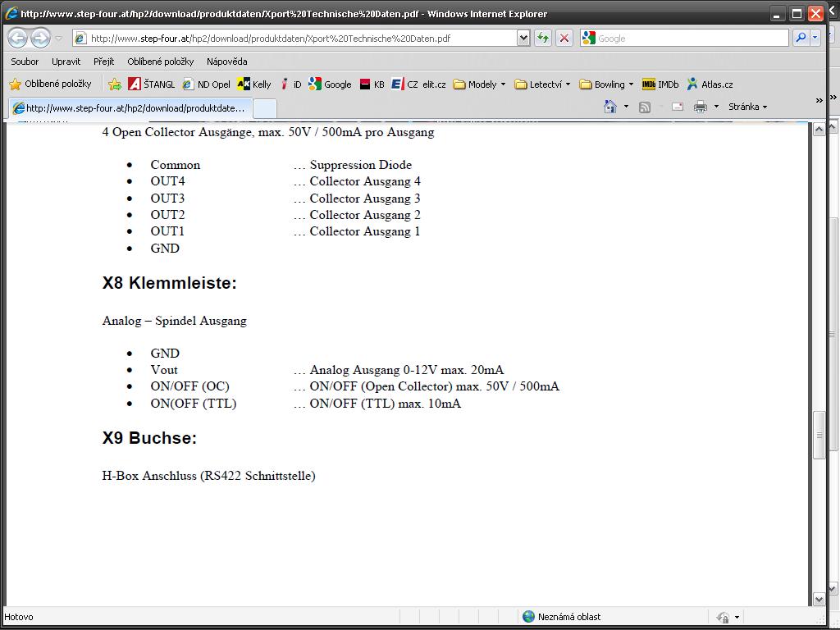Click the Home icon in command bar
840x630 pixels.
click(609, 107)
